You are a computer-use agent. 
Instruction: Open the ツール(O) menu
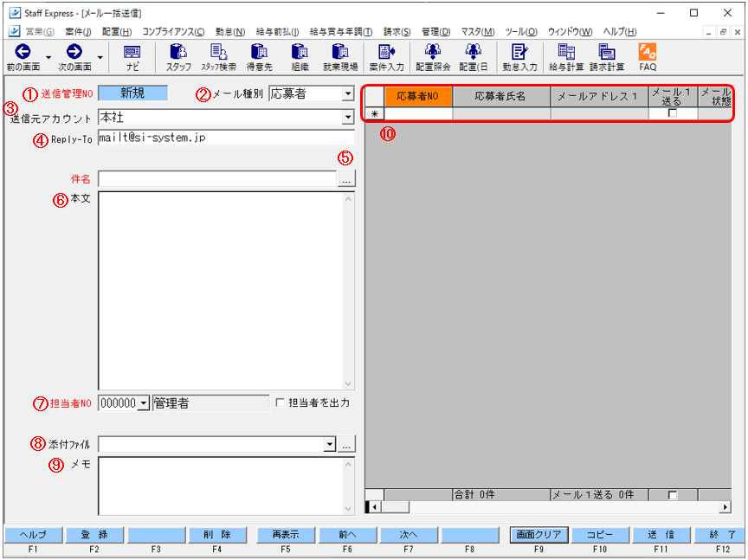(521, 32)
